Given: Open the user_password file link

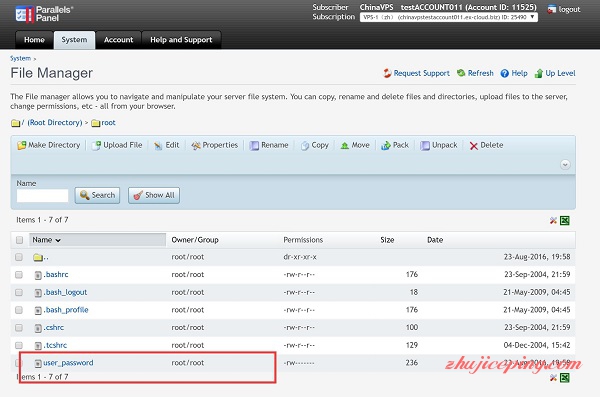Looking at the screenshot, I should pyautogui.click(x=68, y=363).
